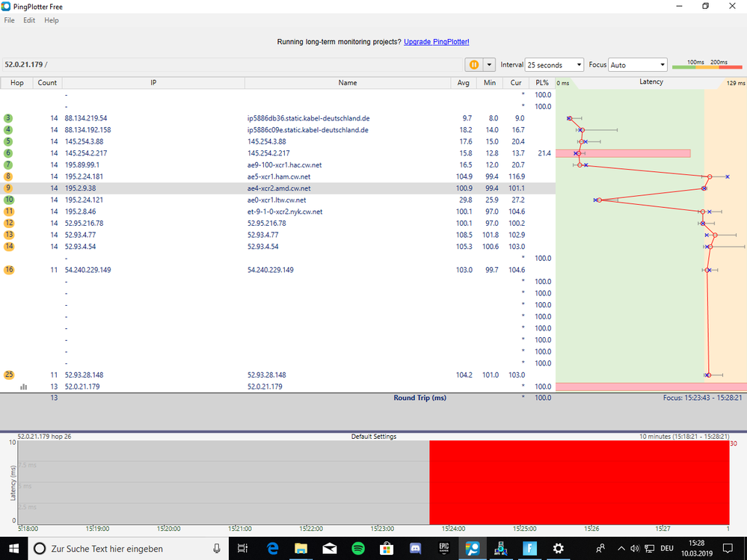Image resolution: width=747 pixels, height=560 pixels.
Task: Click the Cur column header
Action: click(x=516, y=82)
